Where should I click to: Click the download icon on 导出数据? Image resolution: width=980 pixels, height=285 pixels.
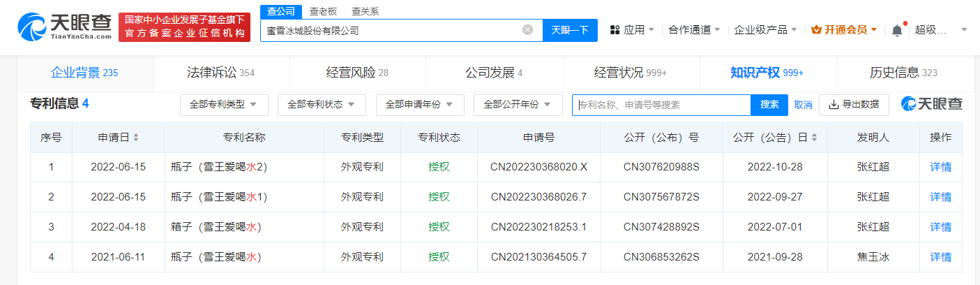tap(834, 105)
